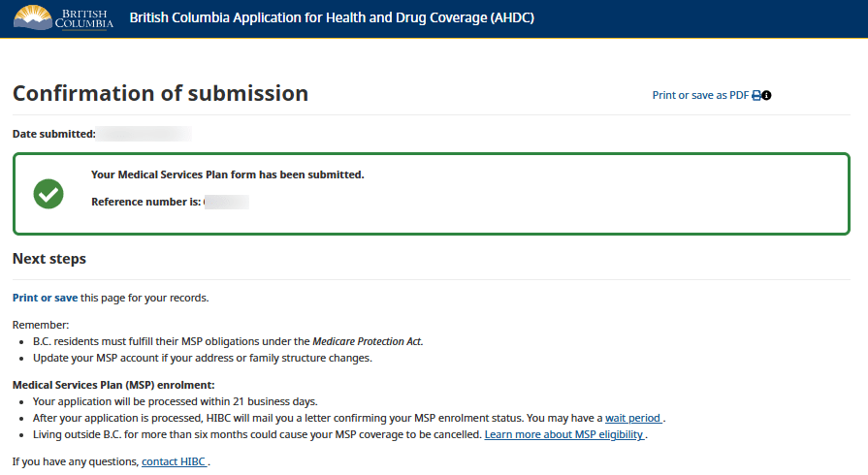Click the Medical Services Plan (MSP) enrolment heading
868x475 pixels.
pyautogui.click(x=113, y=385)
